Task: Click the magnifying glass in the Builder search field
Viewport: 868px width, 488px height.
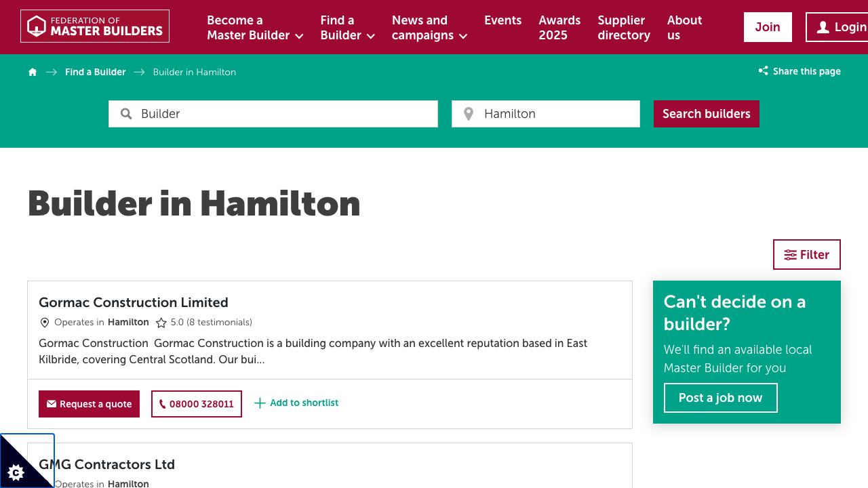Action: pyautogui.click(x=126, y=113)
